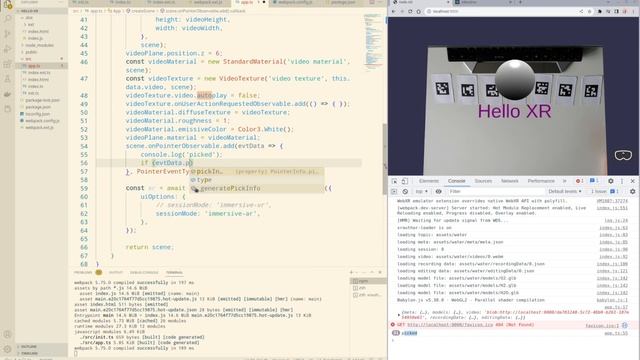
Task: Open the Docker view in activity bar
Action: tap(7, 94)
